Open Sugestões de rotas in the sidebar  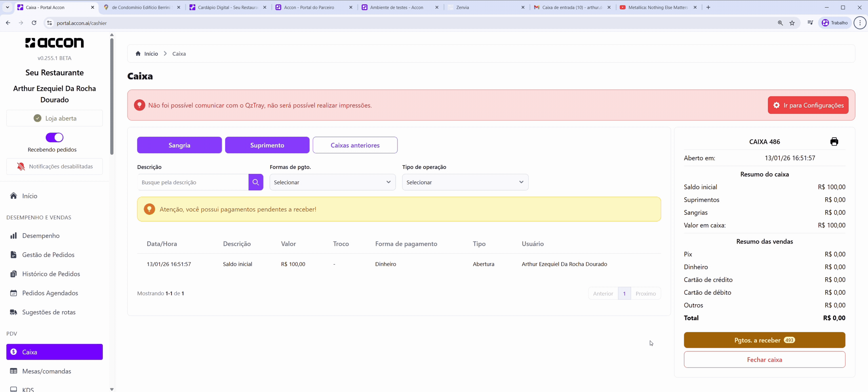click(49, 312)
